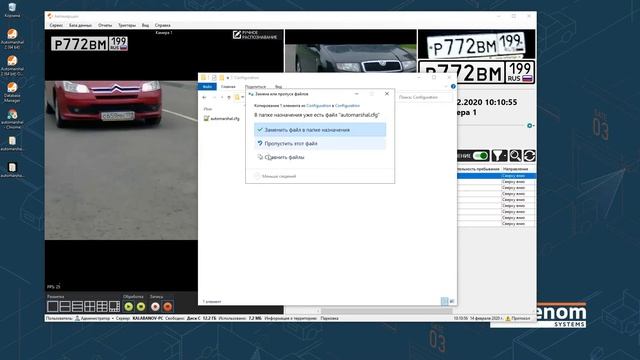Open the База данных menu
This screenshot has height=360, width=640.
80,25
